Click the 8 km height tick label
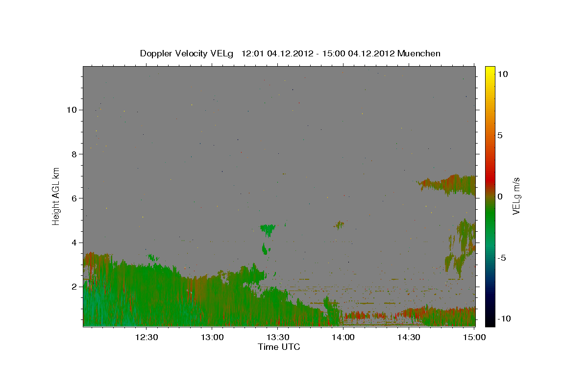 (73, 154)
